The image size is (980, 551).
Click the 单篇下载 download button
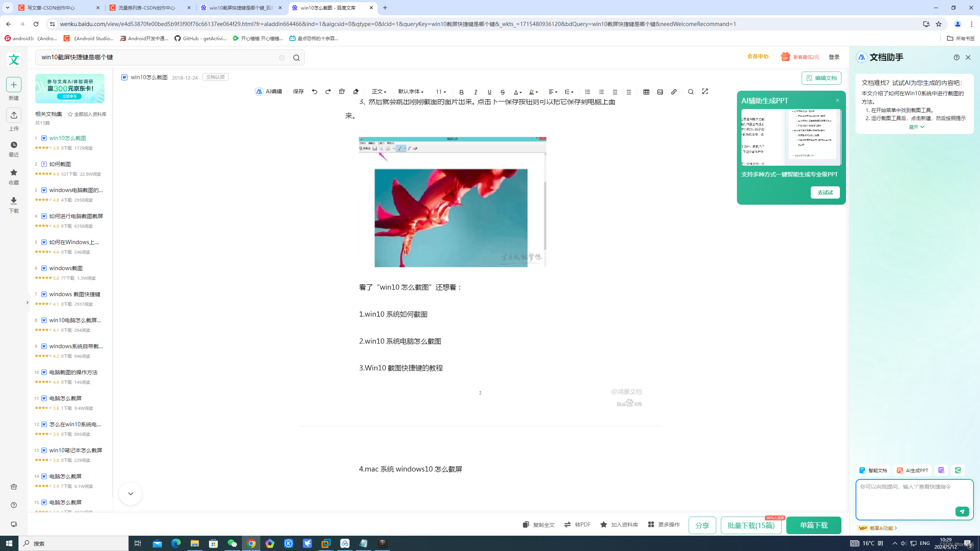813,525
